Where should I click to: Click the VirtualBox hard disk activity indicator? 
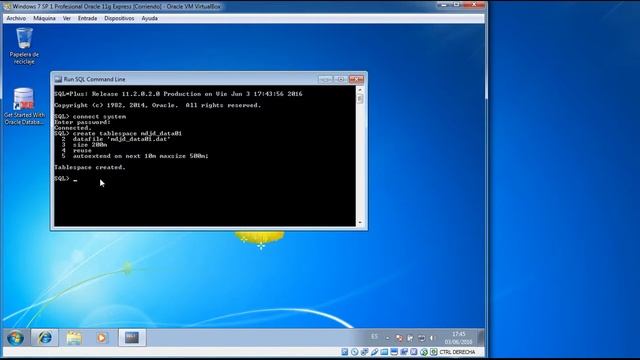coord(344,352)
